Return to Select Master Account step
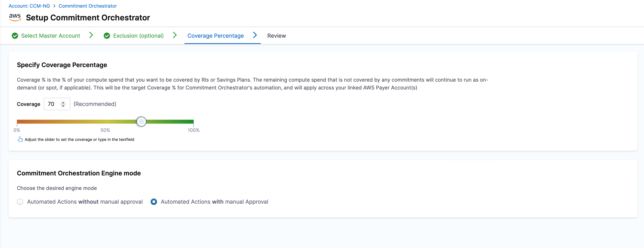Viewport: 644px width, 248px height. click(x=50, y=36)
